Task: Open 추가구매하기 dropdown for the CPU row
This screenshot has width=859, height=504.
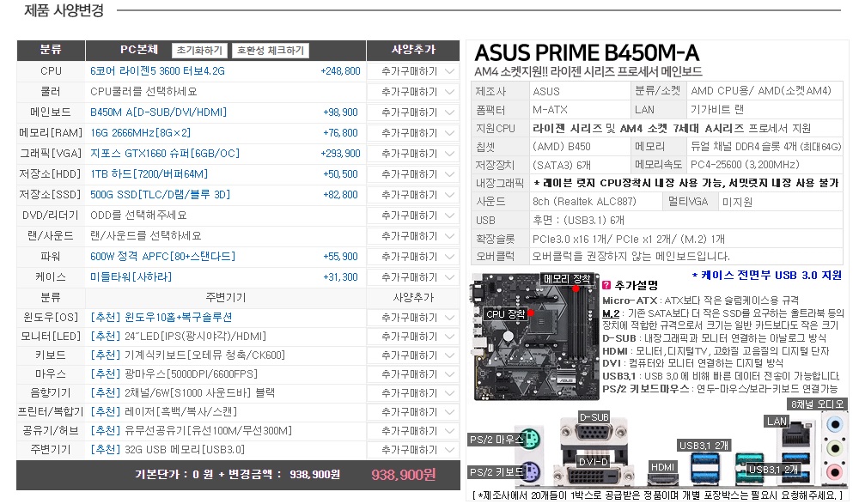Action: point(414,71)
